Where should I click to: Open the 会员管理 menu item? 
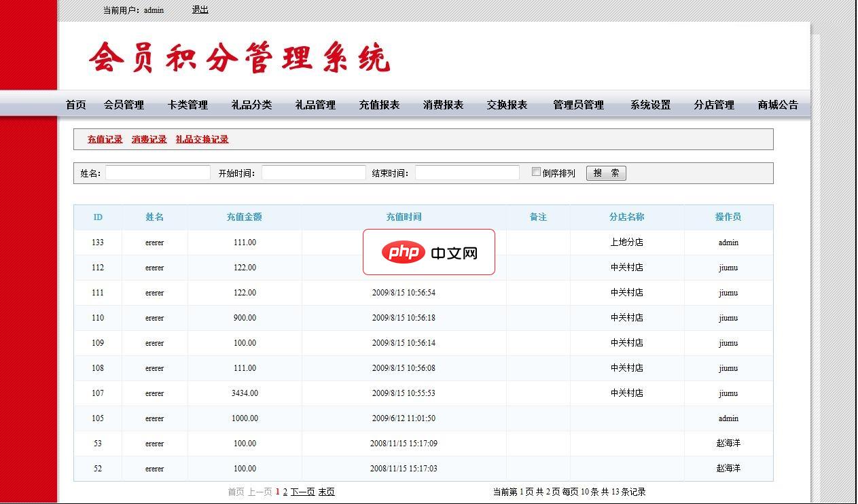124,105
